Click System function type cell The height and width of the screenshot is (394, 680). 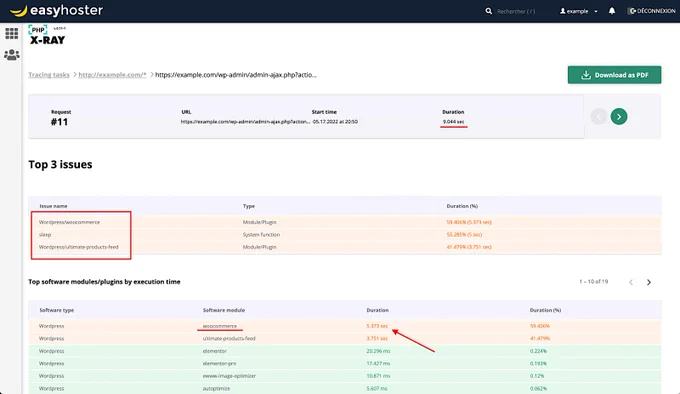[261, 234]
